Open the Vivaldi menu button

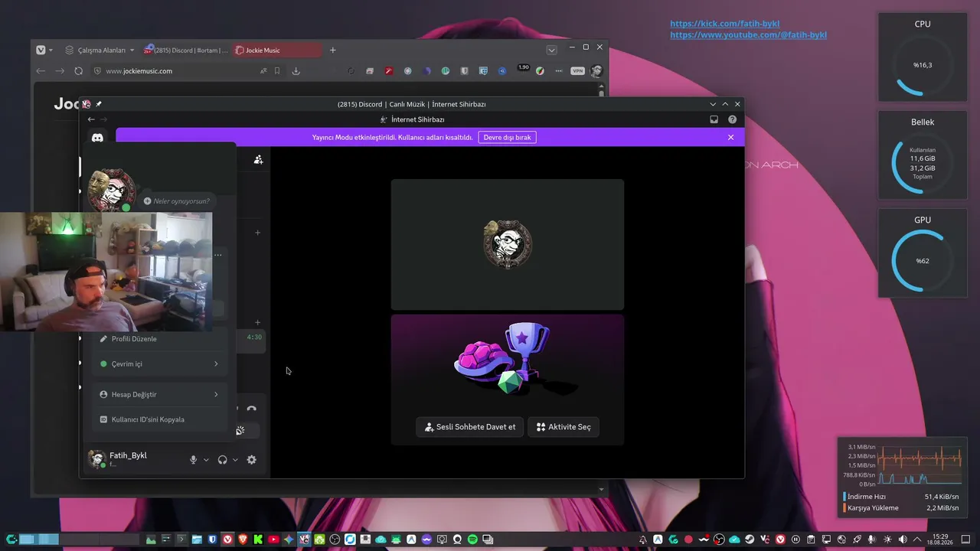coord(41,51)
